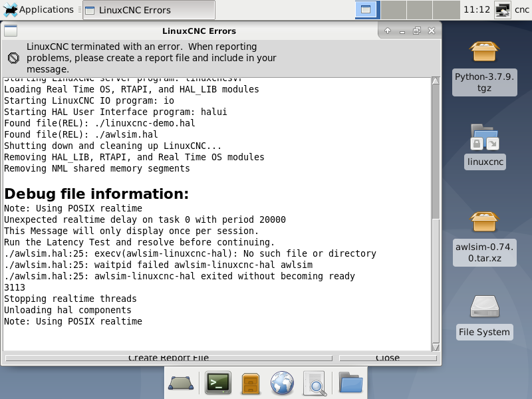Click the Show Desktop icon in dock
The width and height of the screenshot is (532, 399).
(x=180, y=383)
